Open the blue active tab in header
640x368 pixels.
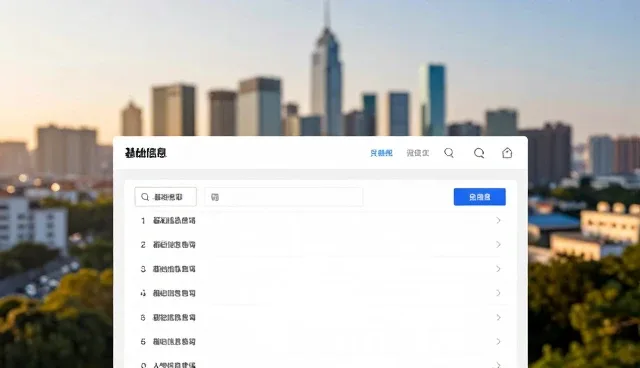coord(381,153)
